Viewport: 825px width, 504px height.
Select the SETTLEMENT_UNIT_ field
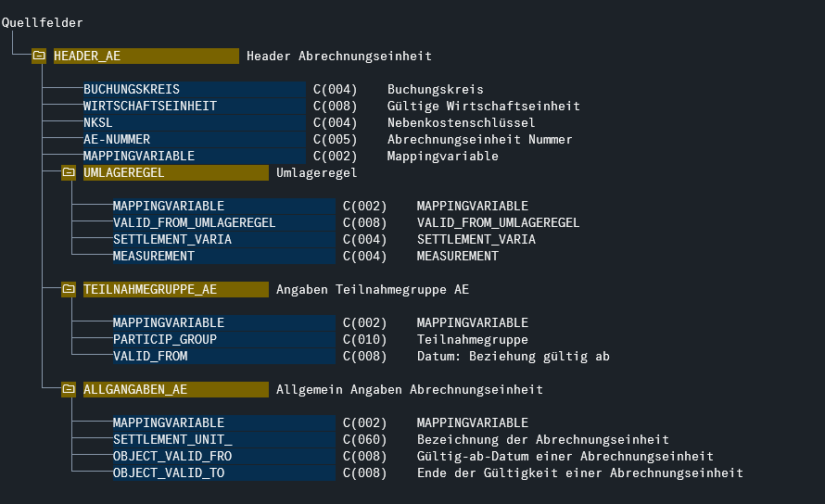pos(223,440)
